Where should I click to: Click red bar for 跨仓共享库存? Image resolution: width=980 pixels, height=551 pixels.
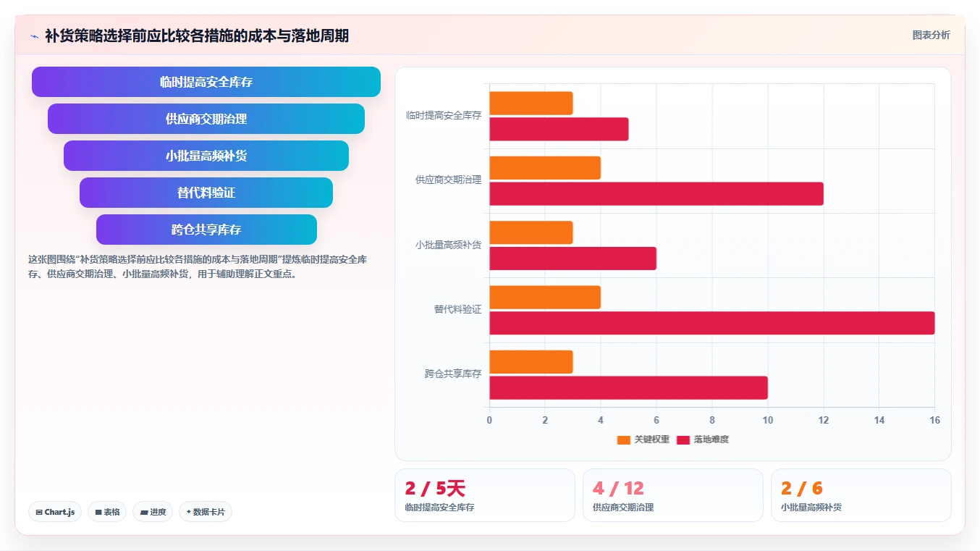pyautogui.click(x=628, y=387)
